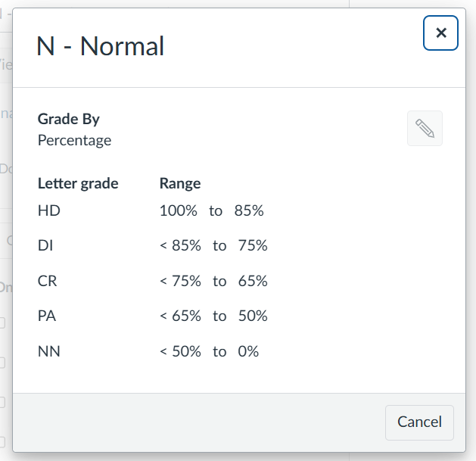Image resolution: width=476 pixels, height=461 pixels.
Task: Select the HD letter grade row
Action: [x=48, y=210]
